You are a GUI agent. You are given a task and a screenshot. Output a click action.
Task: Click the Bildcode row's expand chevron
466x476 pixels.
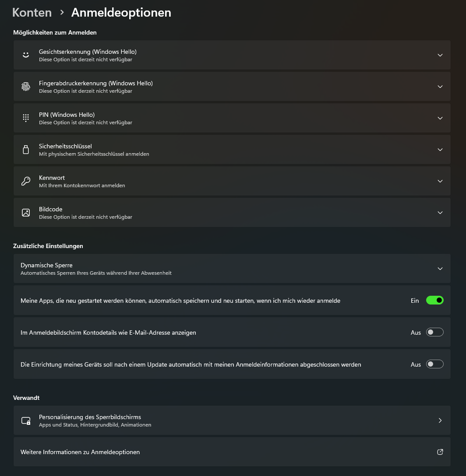coord(440,213)
